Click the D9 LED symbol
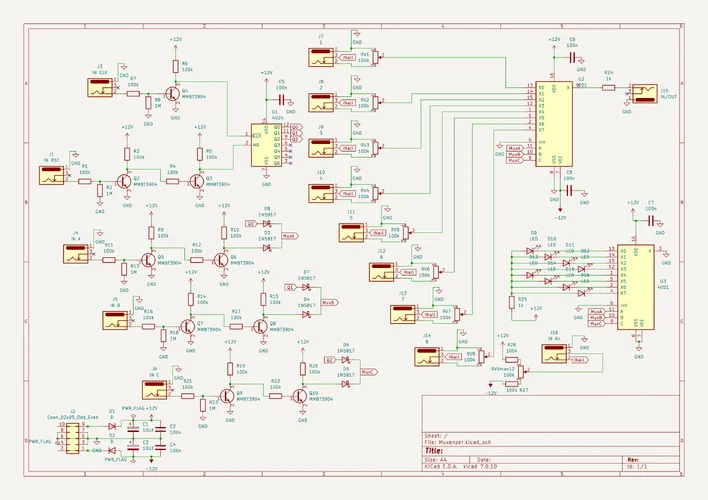 531,251
